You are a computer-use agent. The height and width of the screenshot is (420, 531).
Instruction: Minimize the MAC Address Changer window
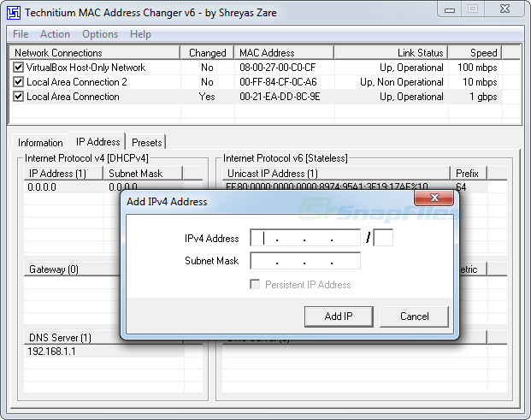(x=450, y=9)
